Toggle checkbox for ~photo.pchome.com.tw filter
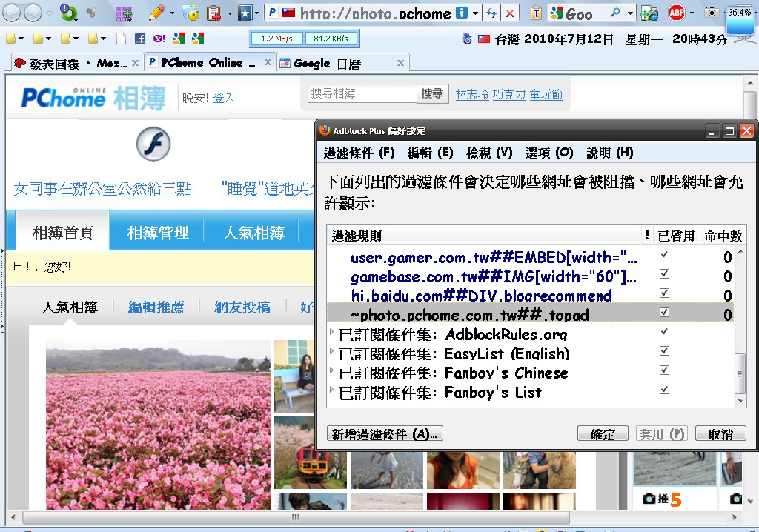Screen dimensions: 759x532 [664, 313]
